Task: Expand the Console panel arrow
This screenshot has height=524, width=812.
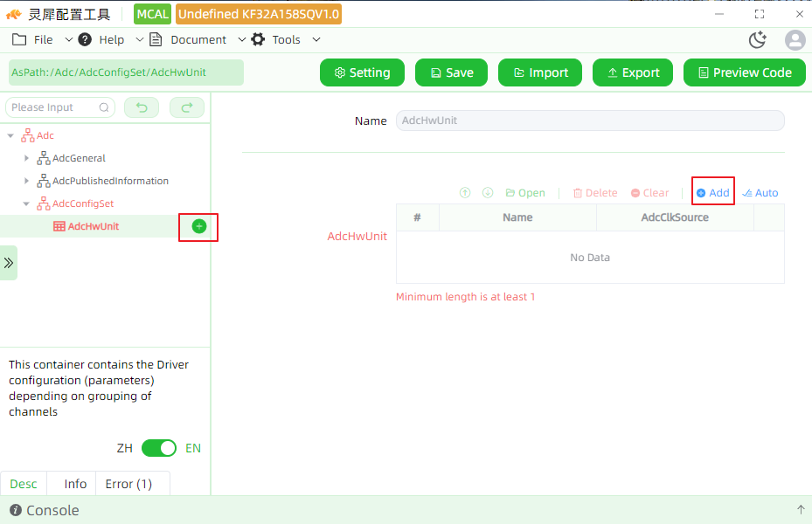Action: [801, 510]
